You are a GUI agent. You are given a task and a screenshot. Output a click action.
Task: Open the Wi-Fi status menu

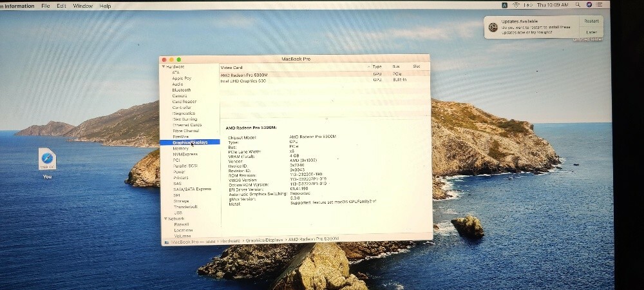coord(516,5)
